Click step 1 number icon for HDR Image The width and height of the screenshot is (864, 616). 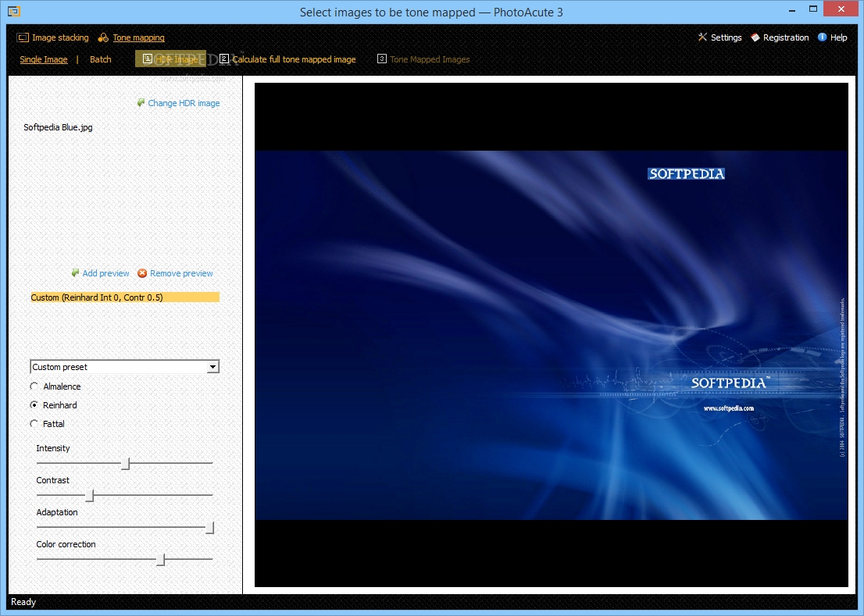[x=147, y=59]
